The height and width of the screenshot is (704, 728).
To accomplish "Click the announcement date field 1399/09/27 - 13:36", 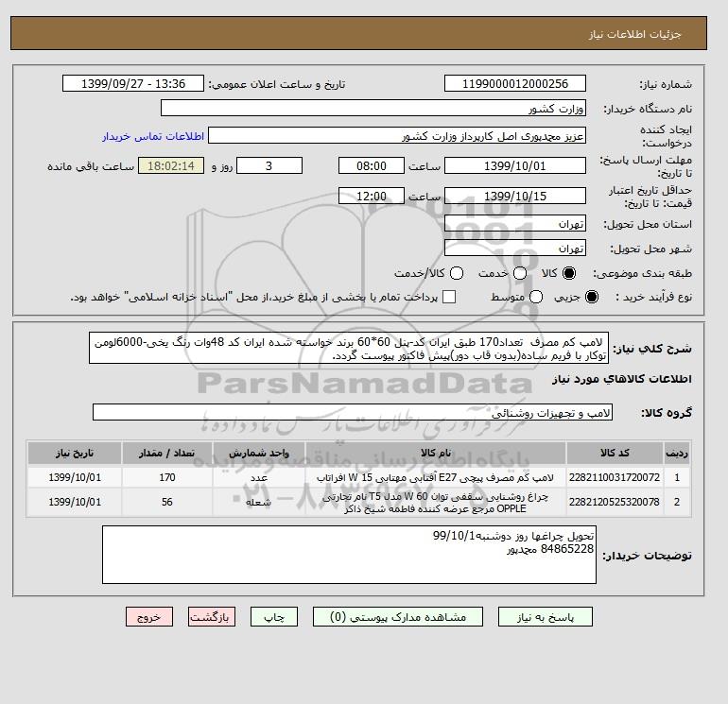I will (x=133, y=83).
